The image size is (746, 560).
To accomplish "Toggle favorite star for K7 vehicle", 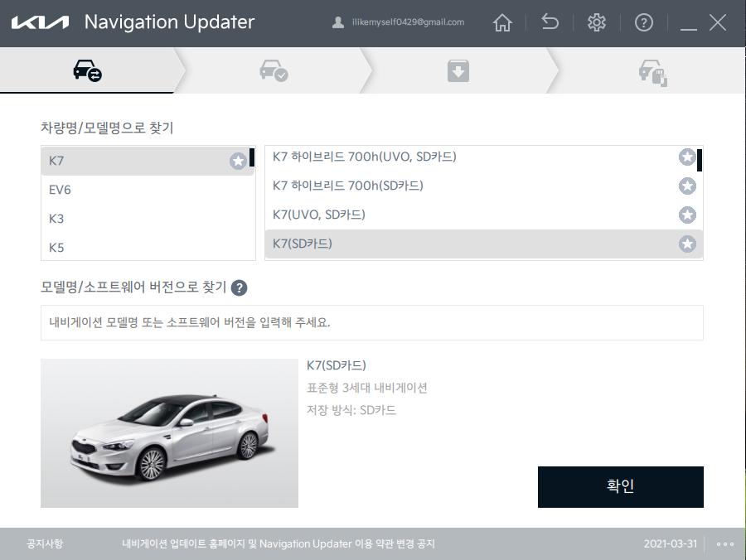I will (x=238, y=162).
